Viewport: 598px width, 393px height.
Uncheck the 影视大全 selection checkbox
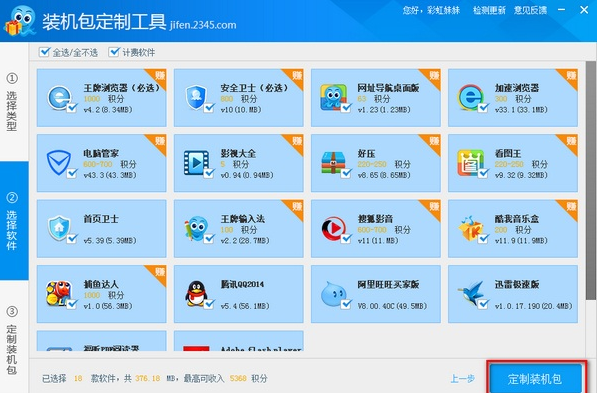[209, 174]
